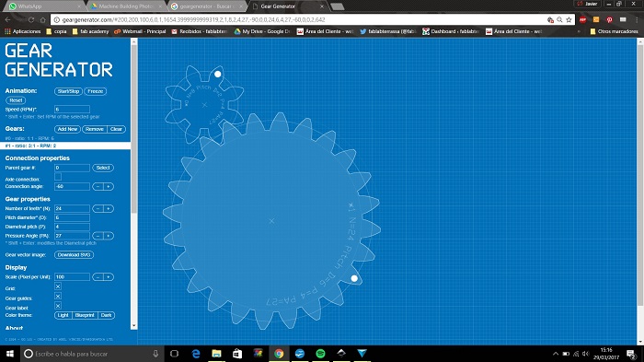Open the Adblock Plus extension
Viewport: 644px width, 362px height.
(x=582, y=19)
